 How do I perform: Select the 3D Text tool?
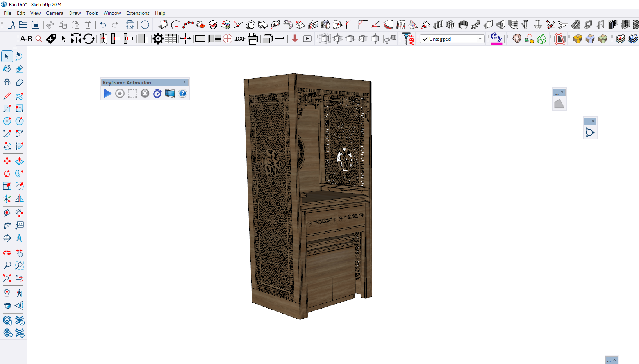[19, 238]
